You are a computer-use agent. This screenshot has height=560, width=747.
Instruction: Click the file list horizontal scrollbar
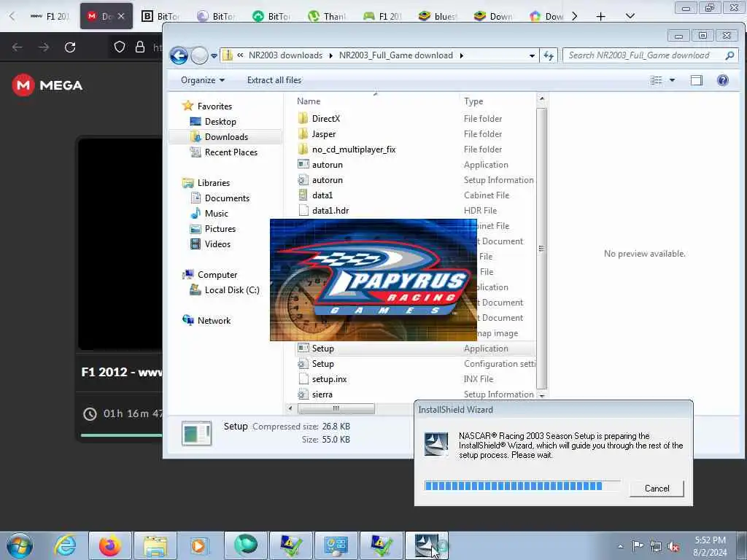[x=336, y=408]
